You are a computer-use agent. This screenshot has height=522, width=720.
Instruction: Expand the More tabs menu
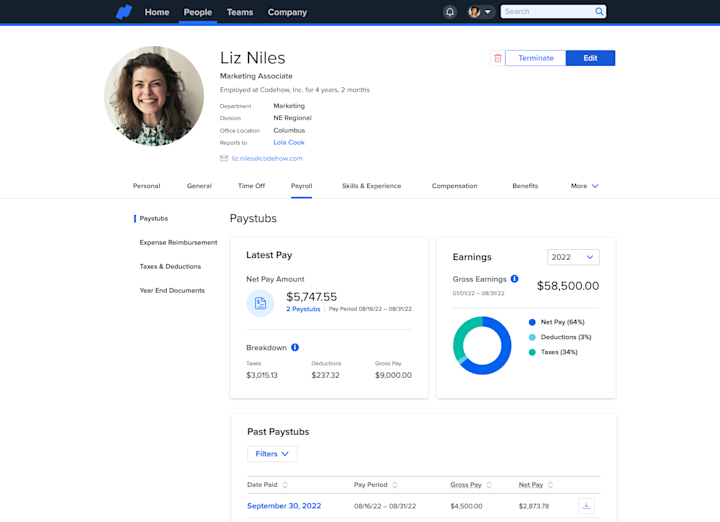click(585, 186)
